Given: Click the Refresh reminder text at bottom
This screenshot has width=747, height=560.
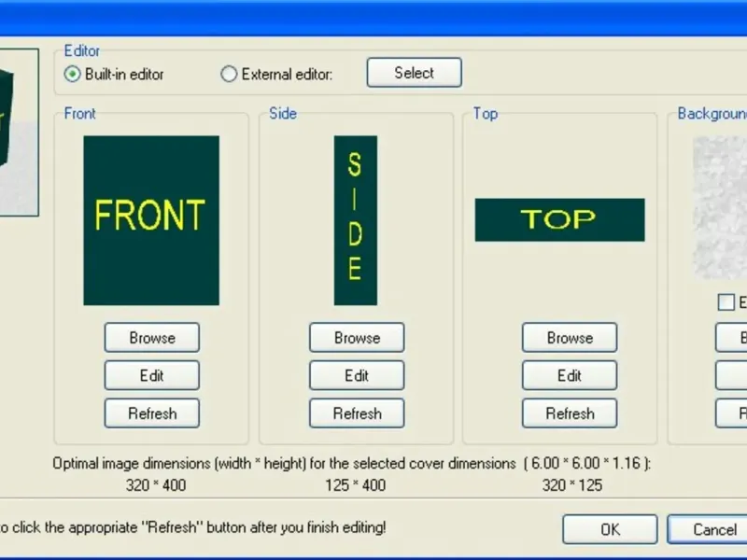Looking at the screenshot, I should [193, 527].
